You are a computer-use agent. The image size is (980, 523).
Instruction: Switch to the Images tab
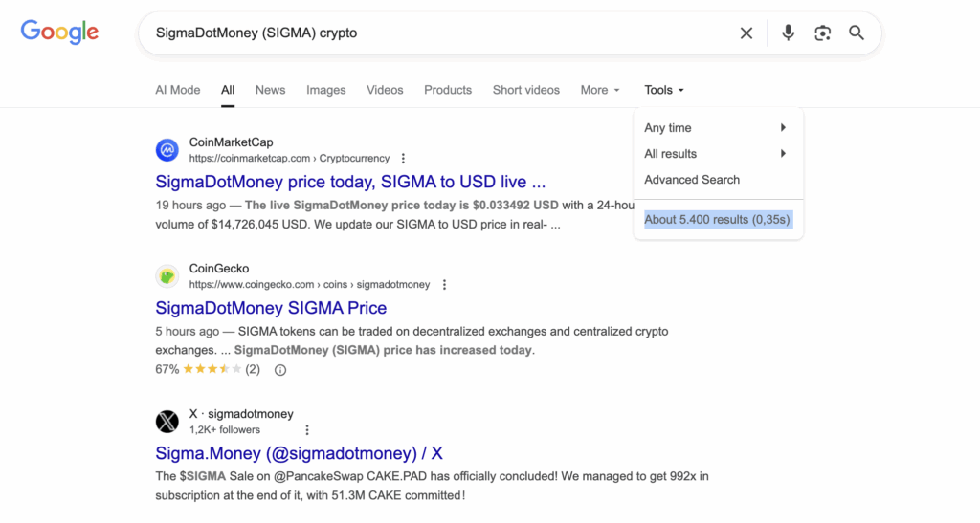tap(325, 90)
